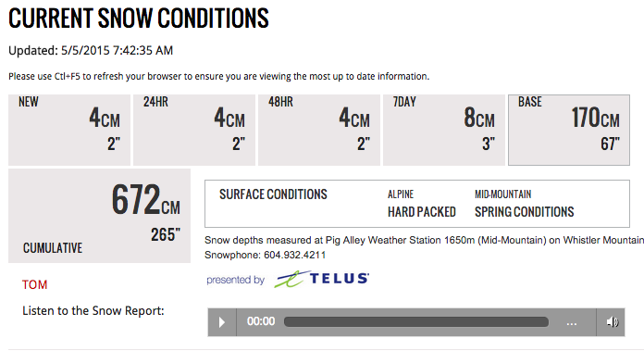The height and width of the screenshot is (351, 644).
Task: Click the audio progress bar
Action: [416, 321]
